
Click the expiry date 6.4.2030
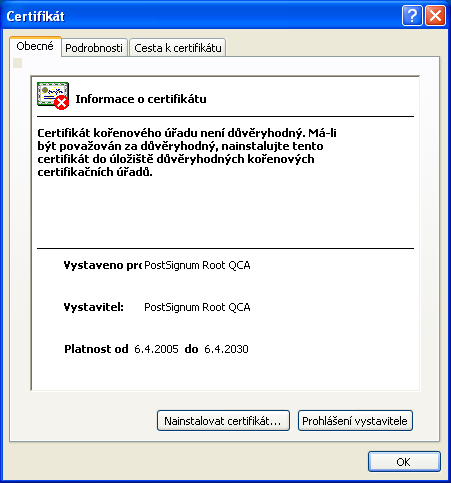click(226, 349)
